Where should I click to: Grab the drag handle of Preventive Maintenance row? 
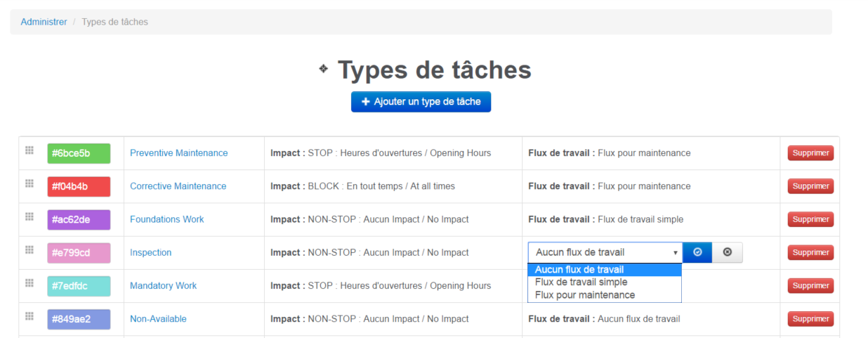[29, 150]
